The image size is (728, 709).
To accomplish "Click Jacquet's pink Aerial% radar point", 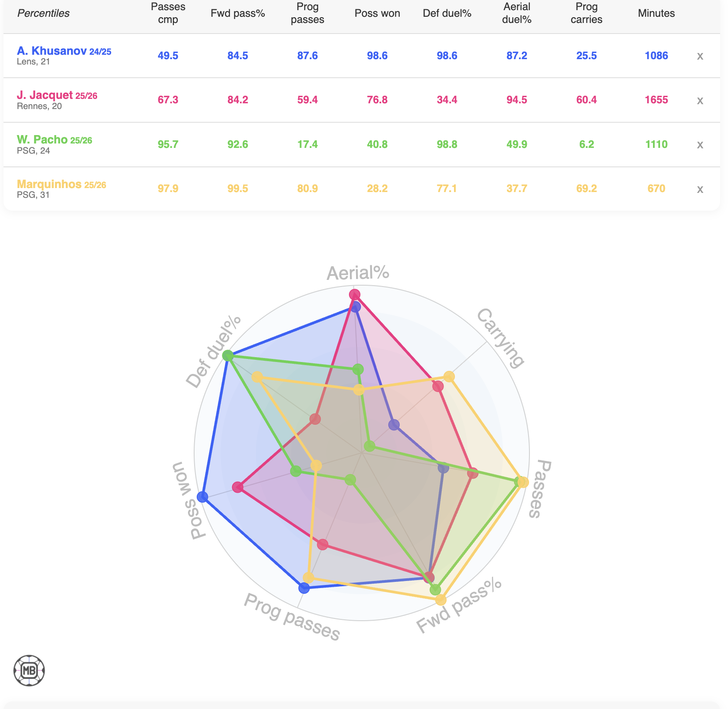I will click(x=354, y=294).
